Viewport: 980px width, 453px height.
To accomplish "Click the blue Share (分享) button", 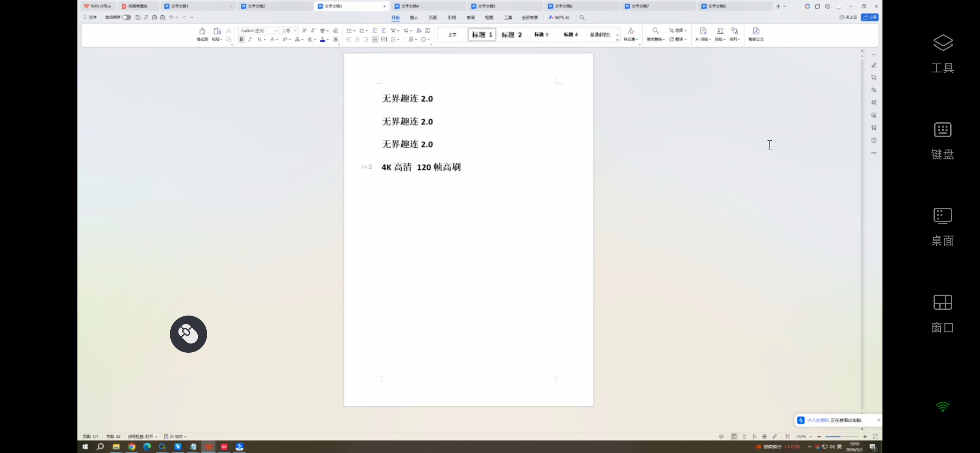I will tap(869, 17).
